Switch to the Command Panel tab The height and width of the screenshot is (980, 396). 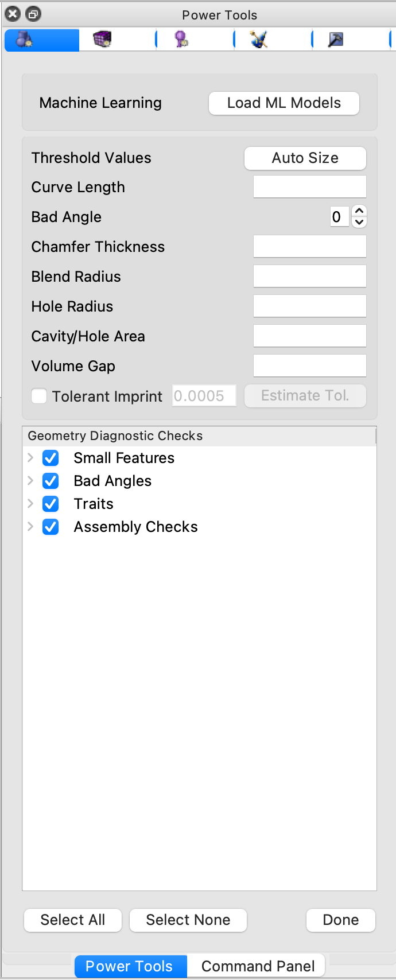pos(258,966)
